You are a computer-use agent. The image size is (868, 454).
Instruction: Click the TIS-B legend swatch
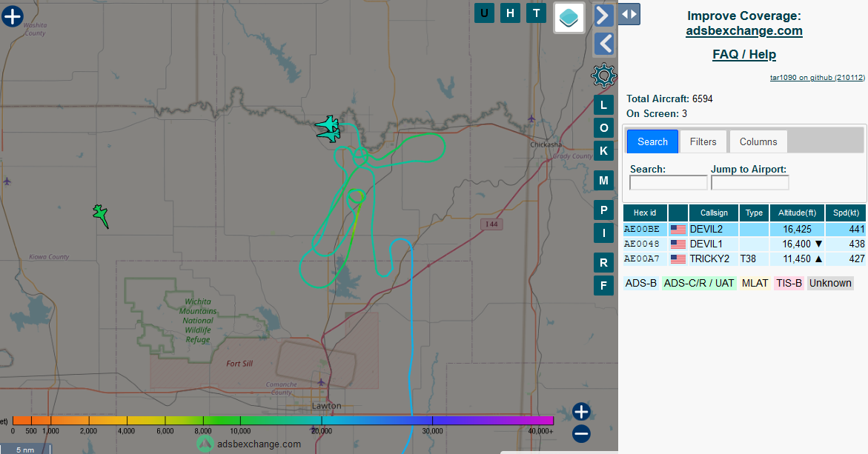click(789, 283)
